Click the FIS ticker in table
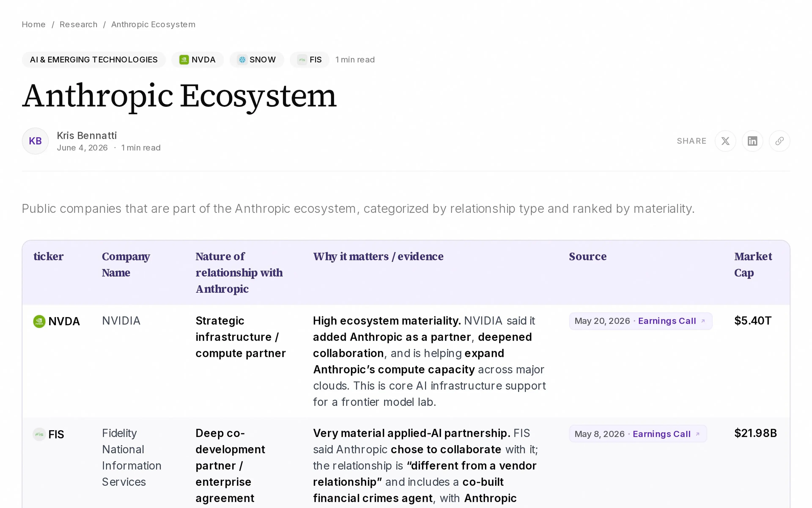812x508 pixels. point(56,434)
